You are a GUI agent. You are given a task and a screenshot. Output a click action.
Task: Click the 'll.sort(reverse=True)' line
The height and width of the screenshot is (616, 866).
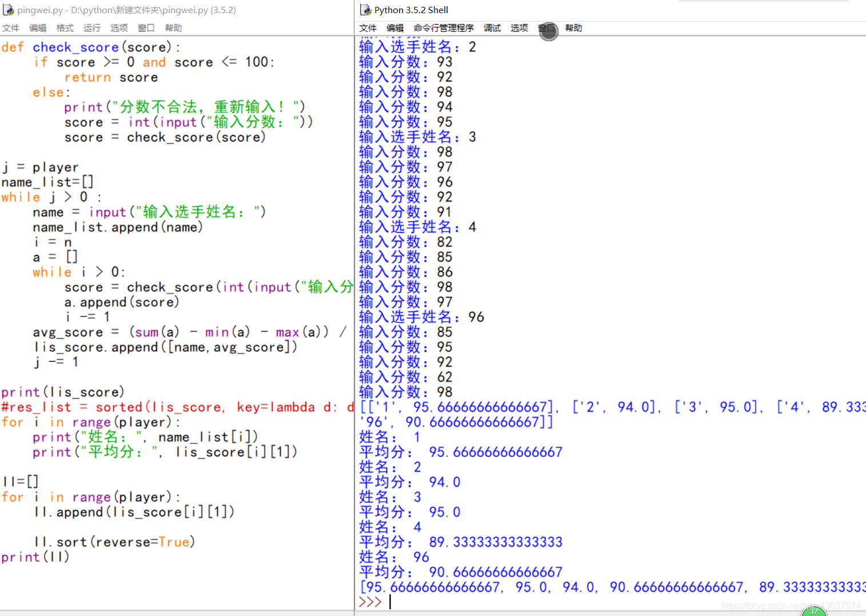pyautogui.click(x=115, y=542)
